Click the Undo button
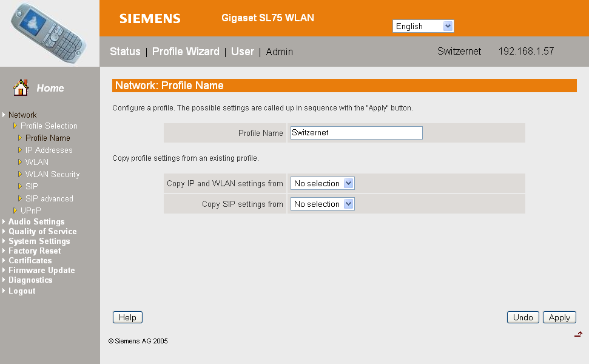 (x=523, y=317)
